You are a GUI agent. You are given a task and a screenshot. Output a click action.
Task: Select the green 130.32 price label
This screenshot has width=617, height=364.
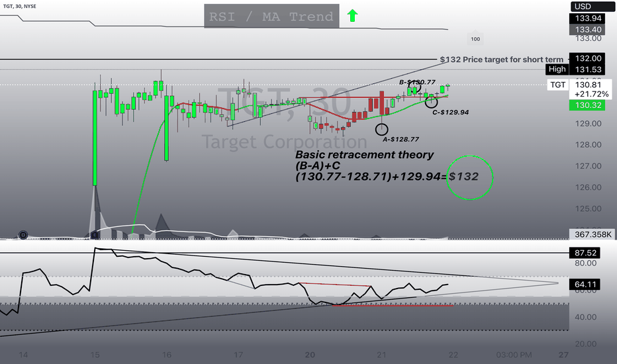(588, 105)
